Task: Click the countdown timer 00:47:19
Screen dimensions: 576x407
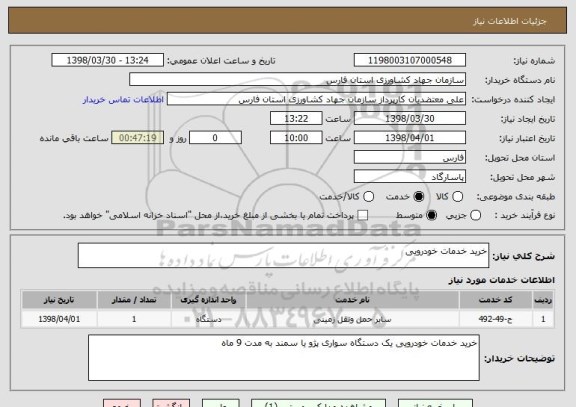Action: click(138, 138)
